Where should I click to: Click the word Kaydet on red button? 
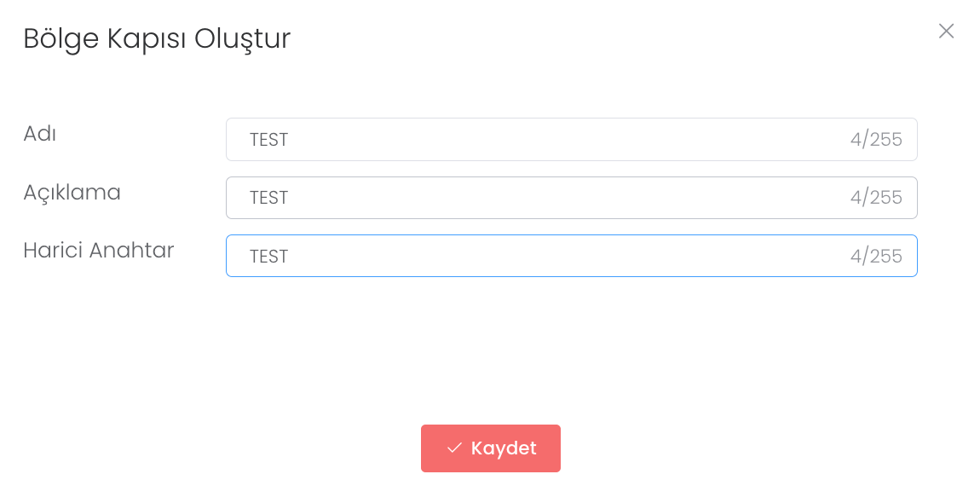coord(504,448)
